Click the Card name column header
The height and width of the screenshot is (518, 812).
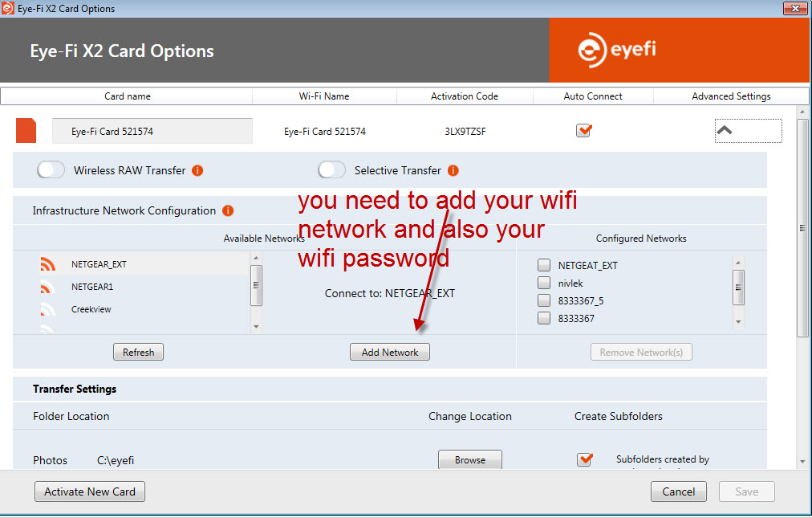[x=127, y=96]
